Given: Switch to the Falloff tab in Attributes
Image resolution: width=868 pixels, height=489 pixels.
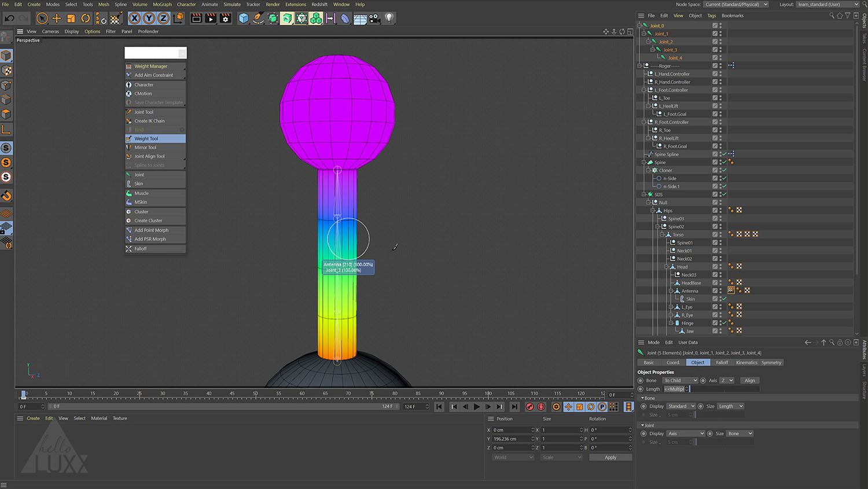Looking at the screenshot, I should [722, 362].
